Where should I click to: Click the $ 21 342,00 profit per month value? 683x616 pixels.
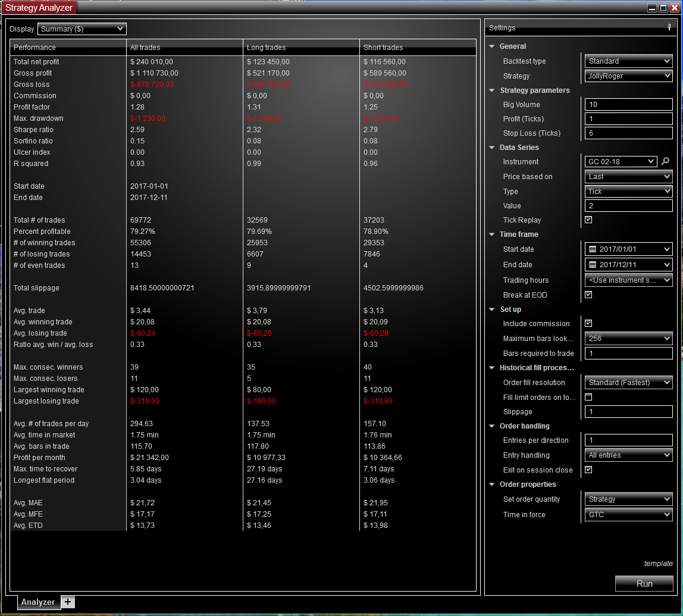click(149, 458)
